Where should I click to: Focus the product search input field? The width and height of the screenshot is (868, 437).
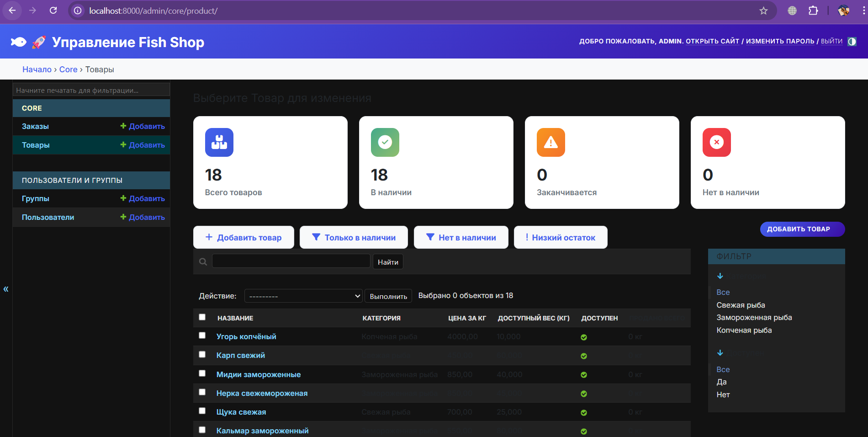(291, 261)
